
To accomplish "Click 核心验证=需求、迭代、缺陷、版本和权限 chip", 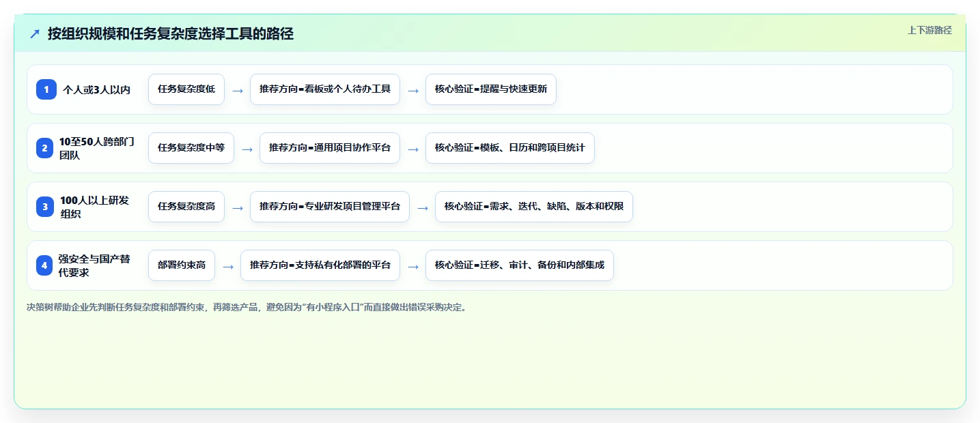I will coord(534,207).
